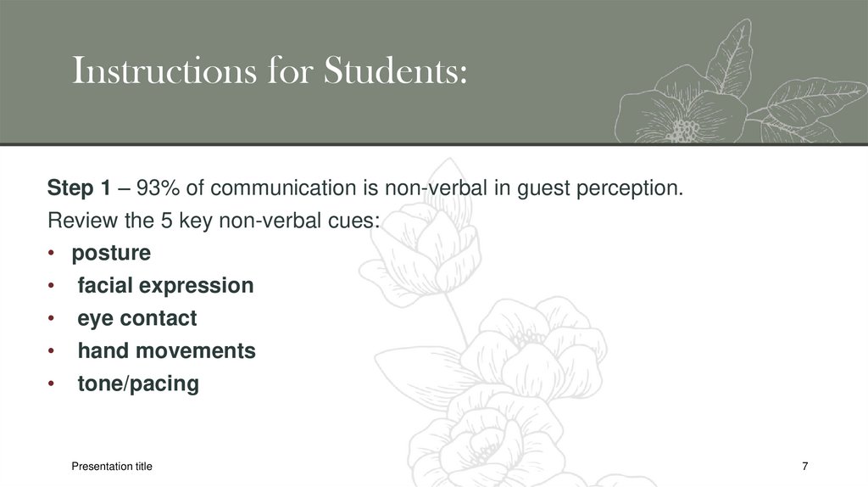Viewport: 868px width, 487px height.
Task: Click the bullet dot before "eye contact"
Action: (52, 319)
